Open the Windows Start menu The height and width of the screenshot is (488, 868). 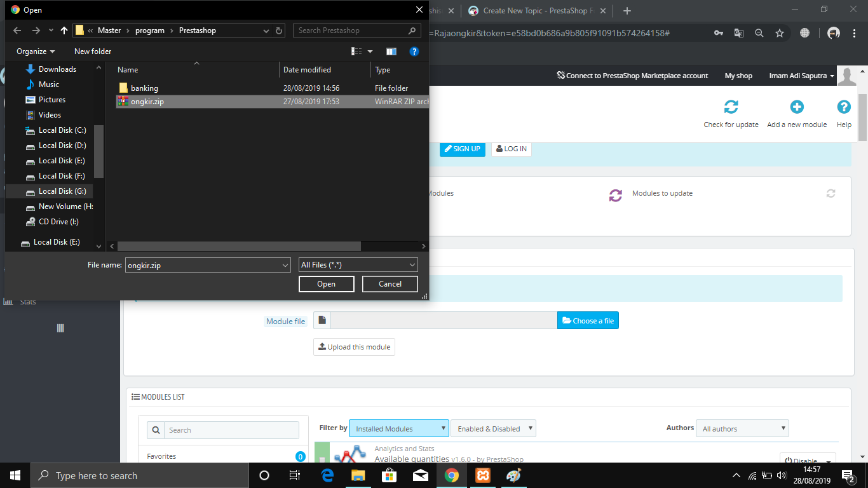[15, 475]
